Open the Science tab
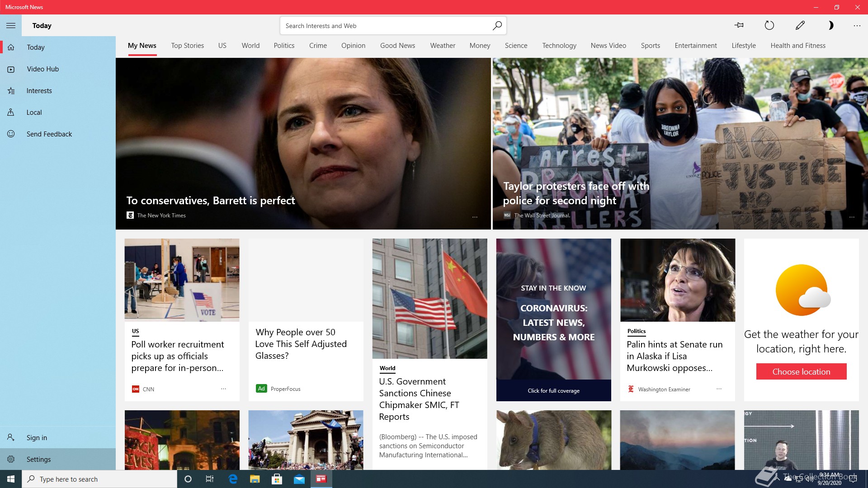The image size is (868, 488). click(516, 46)
